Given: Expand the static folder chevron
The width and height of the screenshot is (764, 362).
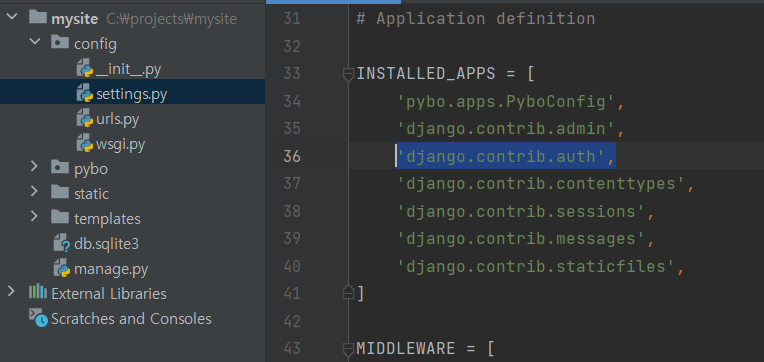Looking at the screenshot, I should pos(34,191).
